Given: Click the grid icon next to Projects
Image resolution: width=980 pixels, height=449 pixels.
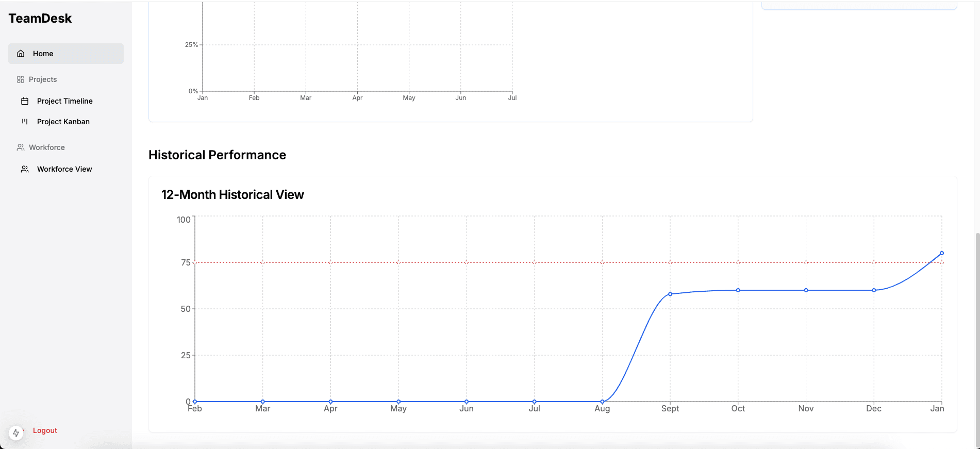Looking at the screenshot, I should coord(21,79).
